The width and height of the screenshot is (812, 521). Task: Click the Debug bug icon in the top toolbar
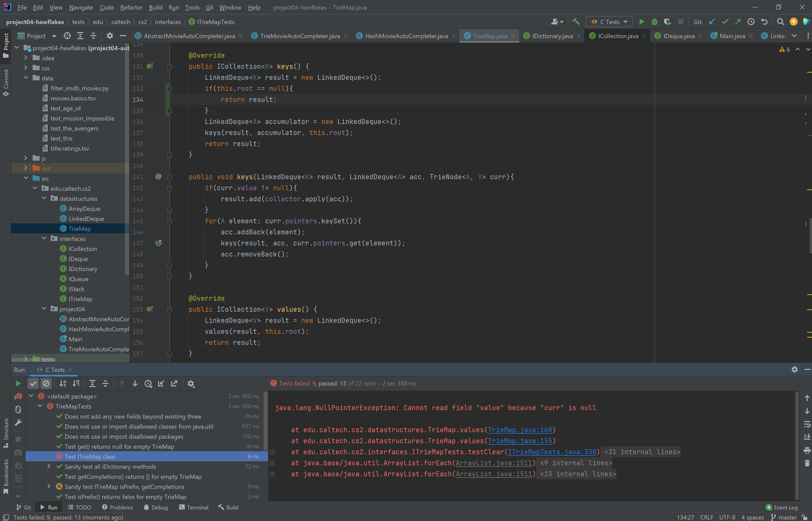(654, 22)
